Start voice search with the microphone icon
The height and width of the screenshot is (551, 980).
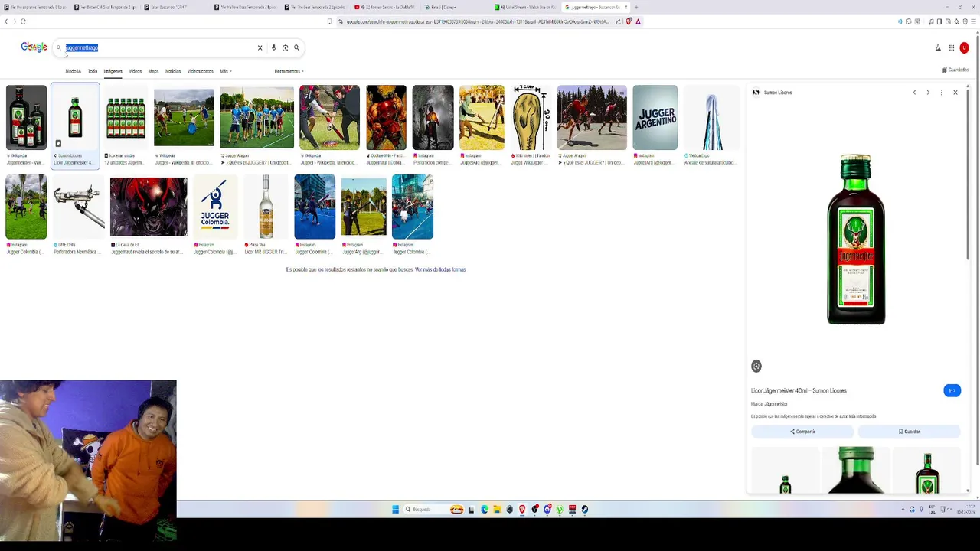273,47
